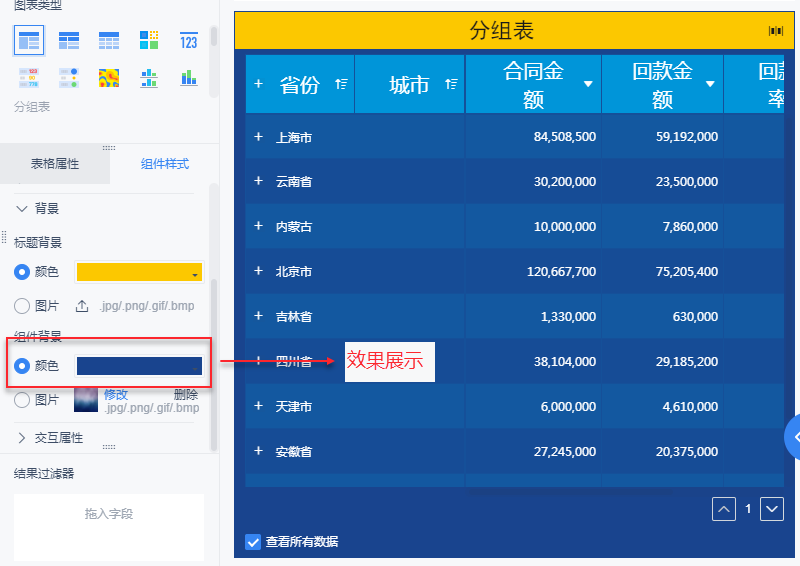Expand the 上海市 row
800x566 pixels.
259,137
